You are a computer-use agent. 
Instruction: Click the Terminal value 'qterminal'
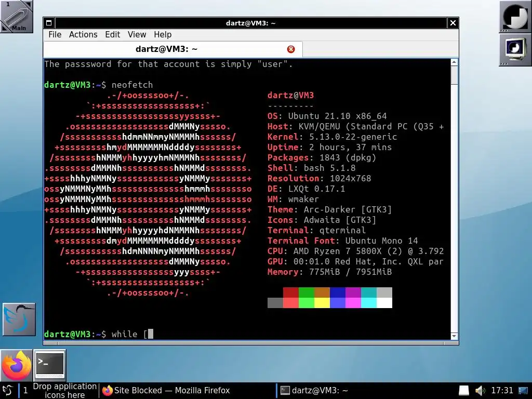click(343, 230)
